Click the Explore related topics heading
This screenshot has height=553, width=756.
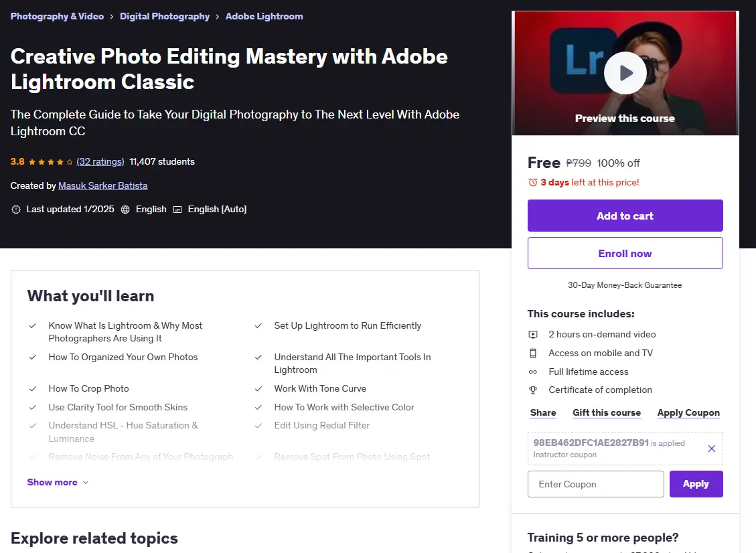94,538
